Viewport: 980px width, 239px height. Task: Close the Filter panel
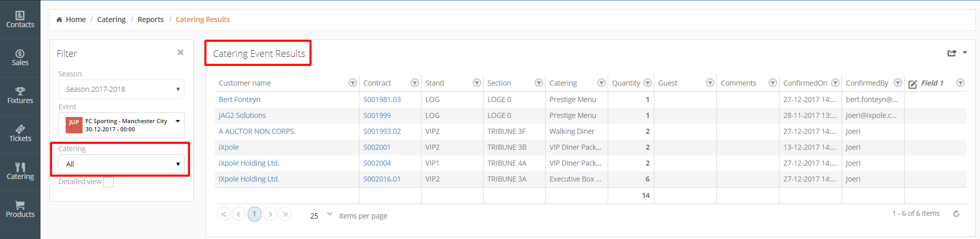[x=181, y=52]
